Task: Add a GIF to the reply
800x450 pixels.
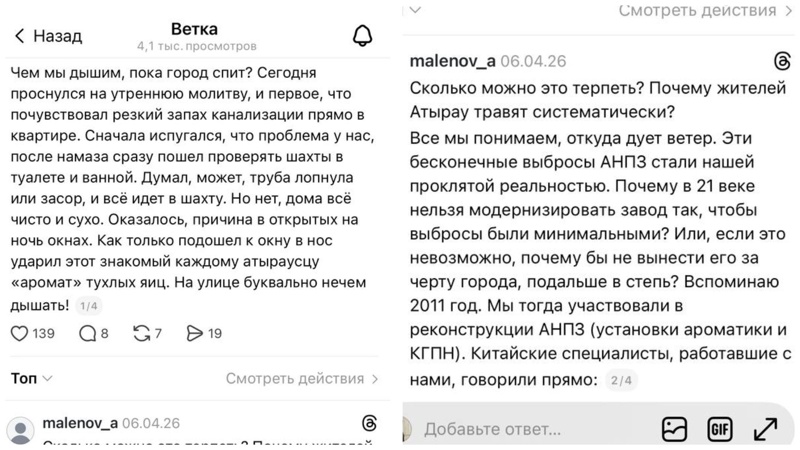Action: click(x=719, y=429)
